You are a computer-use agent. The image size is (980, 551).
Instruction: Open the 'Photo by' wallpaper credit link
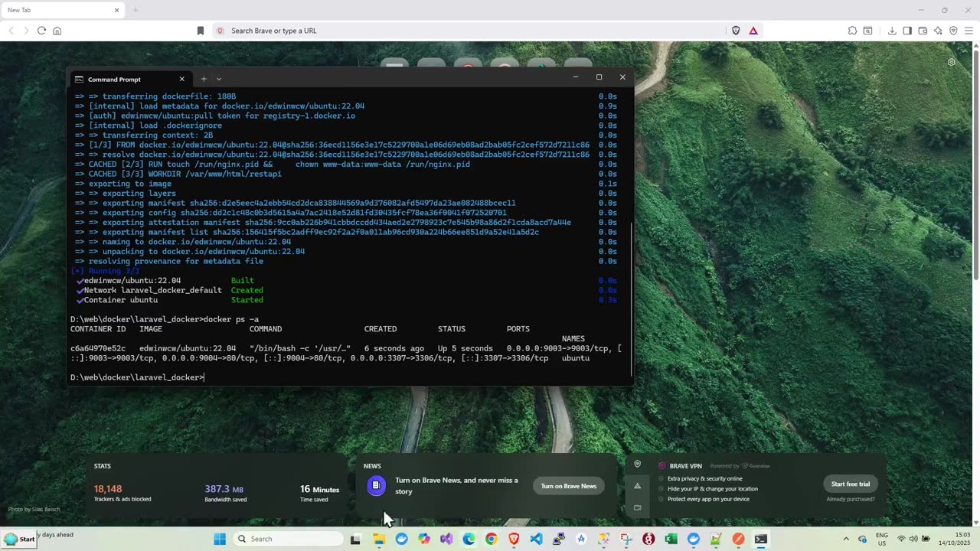pyautogui.click(x=34, y=510)
